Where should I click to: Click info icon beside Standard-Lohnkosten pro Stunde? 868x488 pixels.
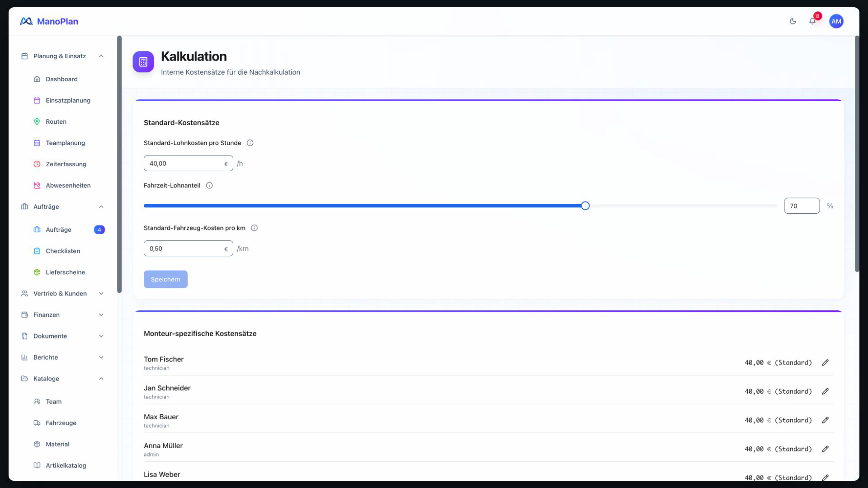coord(250,143)
